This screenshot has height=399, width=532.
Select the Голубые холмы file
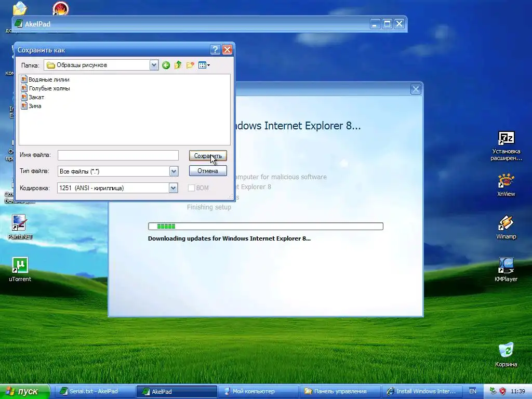46,88
